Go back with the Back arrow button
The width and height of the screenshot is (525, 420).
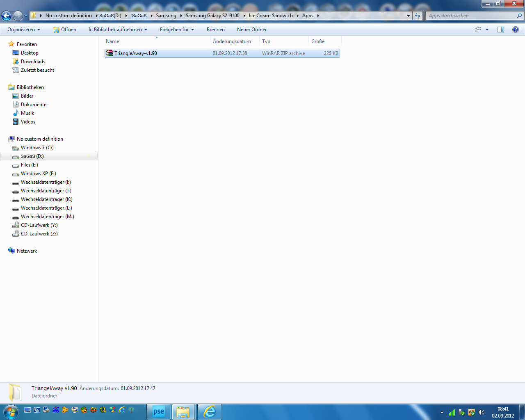tap(6, 16)
